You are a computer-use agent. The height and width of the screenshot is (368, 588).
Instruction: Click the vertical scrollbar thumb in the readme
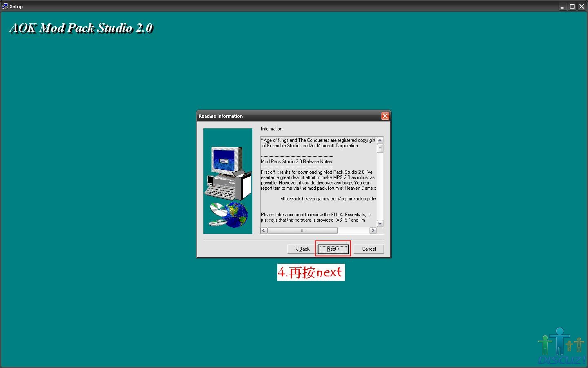tap(380, 148)
